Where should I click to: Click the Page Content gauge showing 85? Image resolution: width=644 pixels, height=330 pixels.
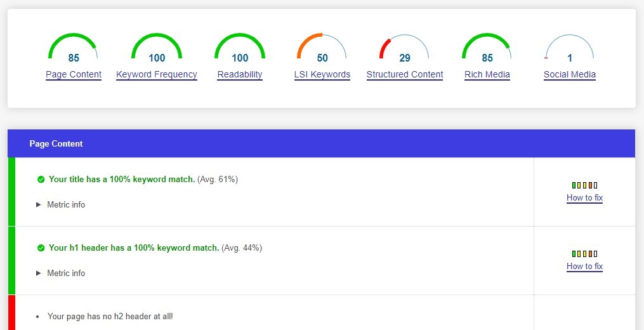pyautogui.click(x=74, y=48)
